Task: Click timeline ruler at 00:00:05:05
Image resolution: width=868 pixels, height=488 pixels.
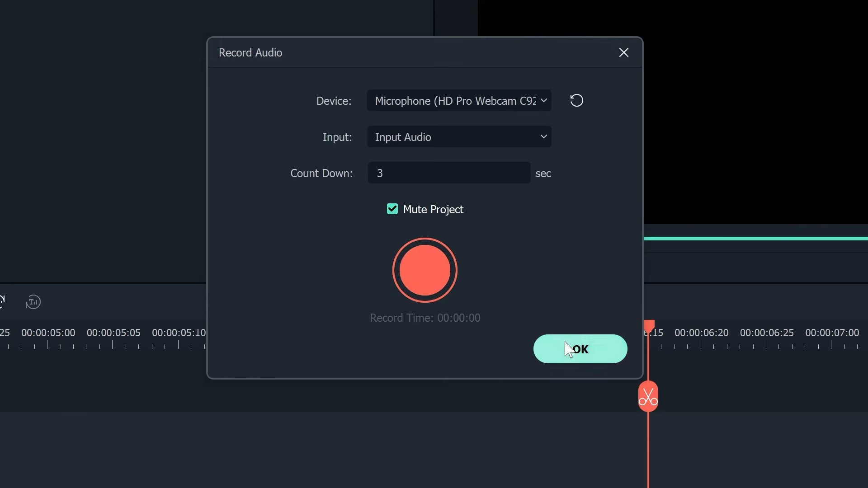Action: 113,333
